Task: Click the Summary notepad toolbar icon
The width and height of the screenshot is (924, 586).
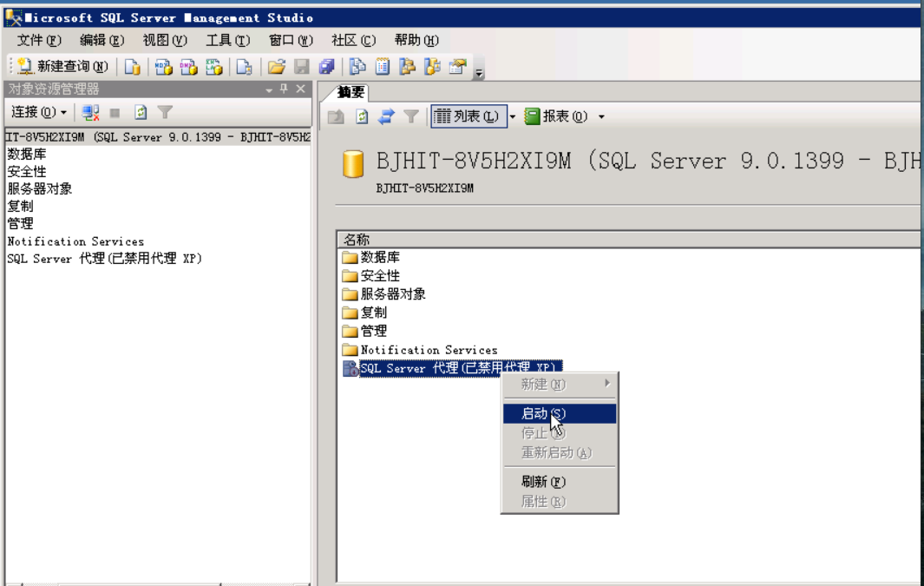Action: tap(383, 67)
